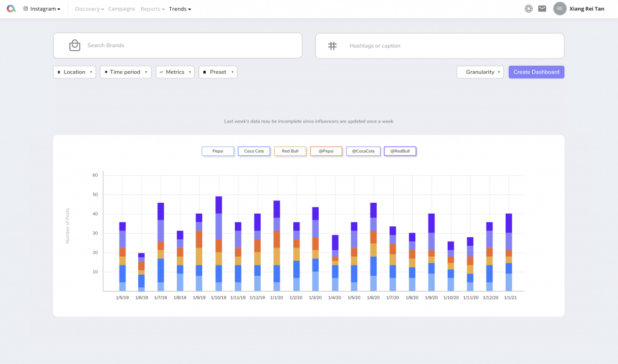
Task: Open the Time period dropdown
Action: (126, 72)
